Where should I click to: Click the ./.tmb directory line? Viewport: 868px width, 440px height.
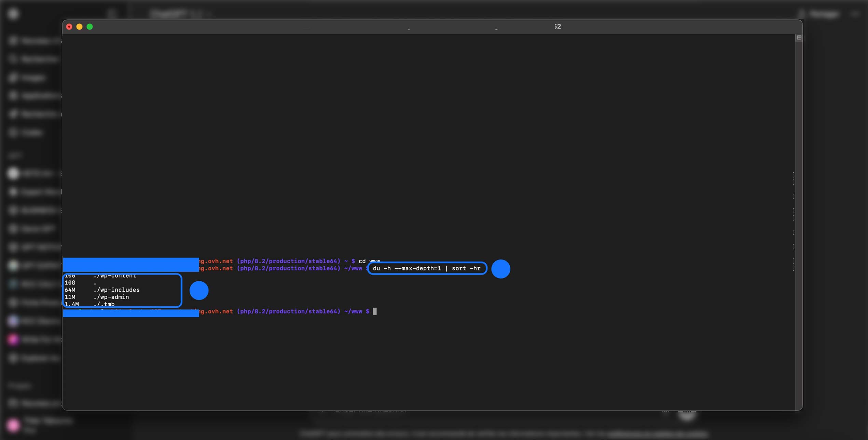click(x=104, y=304)
